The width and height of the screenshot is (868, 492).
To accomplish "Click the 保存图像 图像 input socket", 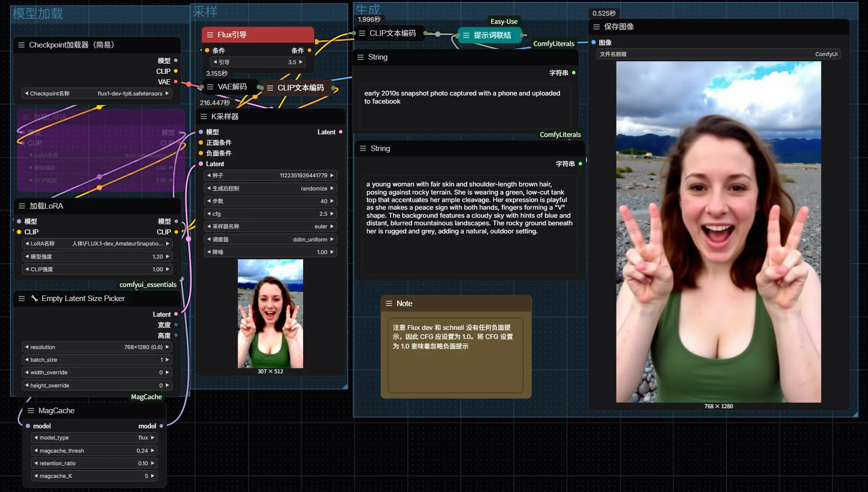I will point(594,42).
